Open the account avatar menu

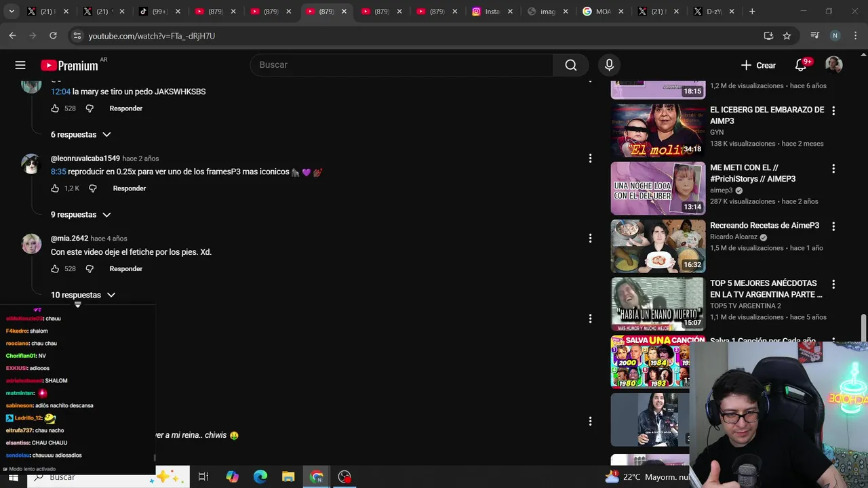[834, 65]
